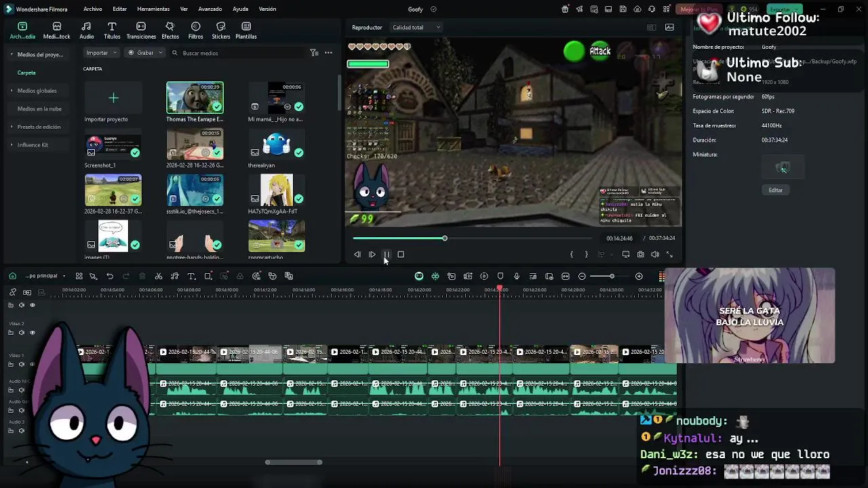
Task: Open the Títulos tab
Action: tap(112, 30)
